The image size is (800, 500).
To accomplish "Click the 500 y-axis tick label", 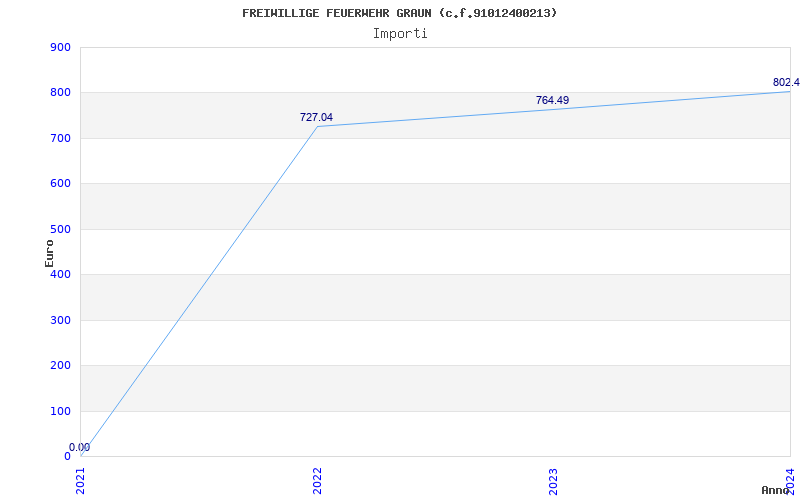I will 60,229.
